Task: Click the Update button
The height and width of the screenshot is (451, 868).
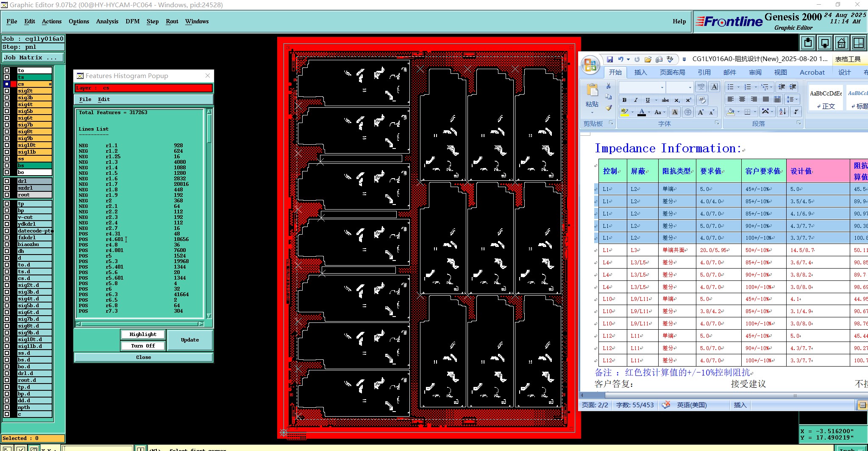Action: [190, 340]
